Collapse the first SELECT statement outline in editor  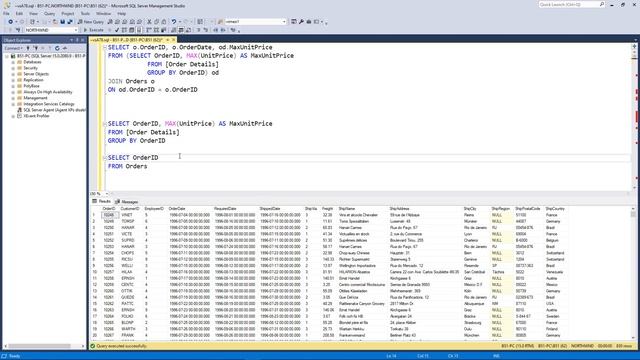pos(105,47)
